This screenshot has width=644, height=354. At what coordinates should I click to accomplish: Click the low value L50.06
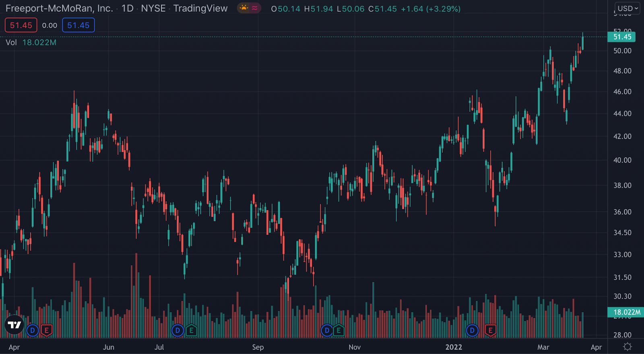coord(351,9)
